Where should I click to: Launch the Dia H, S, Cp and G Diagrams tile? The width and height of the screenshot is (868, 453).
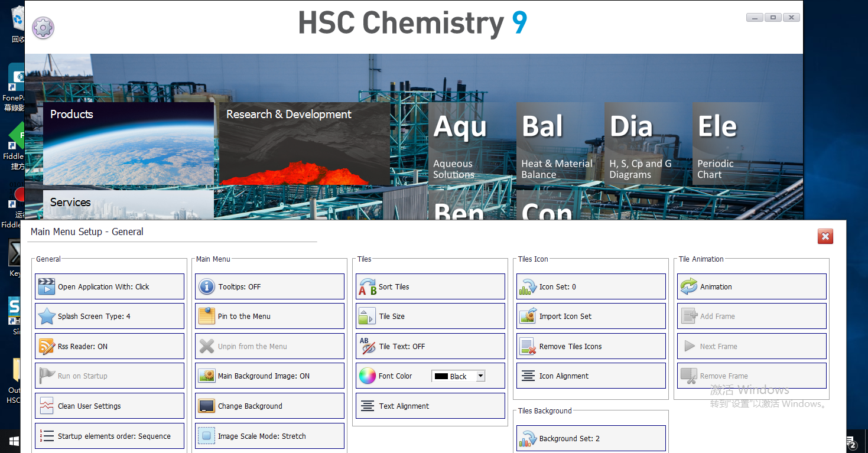click(x=646, y=144)
